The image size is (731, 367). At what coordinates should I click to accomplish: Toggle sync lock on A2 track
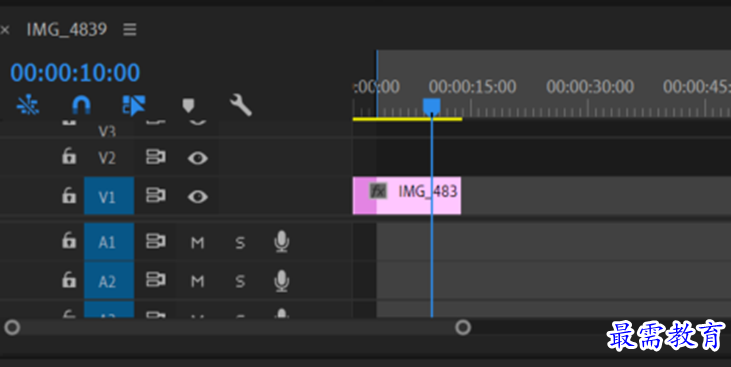pos(155,280)
